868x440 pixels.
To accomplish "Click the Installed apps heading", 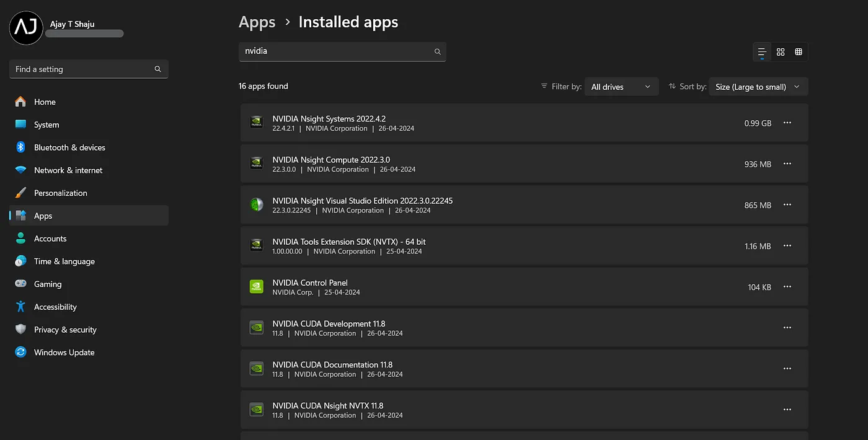I will pyautogui.click(x=348, y=22).
